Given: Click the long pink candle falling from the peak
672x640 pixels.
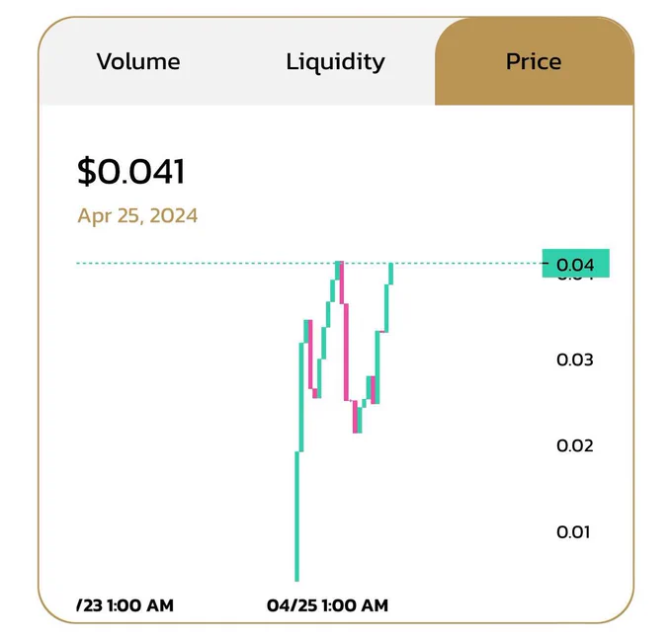Looking at the screenshot, I should pyautogui.click(x=346, y=353).
